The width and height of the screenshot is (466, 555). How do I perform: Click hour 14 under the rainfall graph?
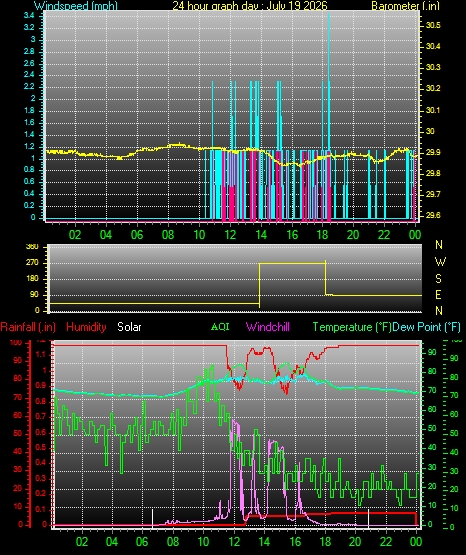point(264,542)
